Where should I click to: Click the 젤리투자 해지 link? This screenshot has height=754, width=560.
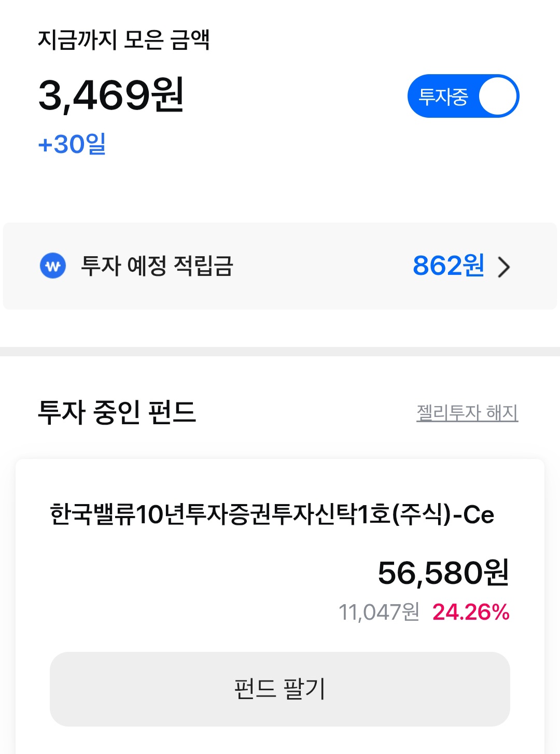467,413
